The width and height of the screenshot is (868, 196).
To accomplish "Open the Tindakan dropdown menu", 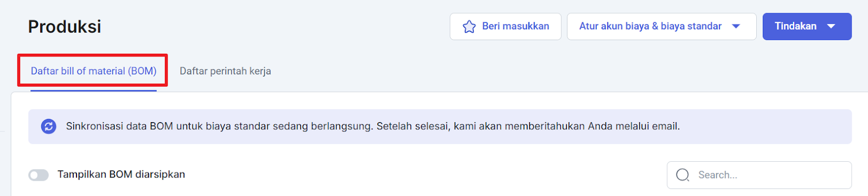I will coord(807,27).
